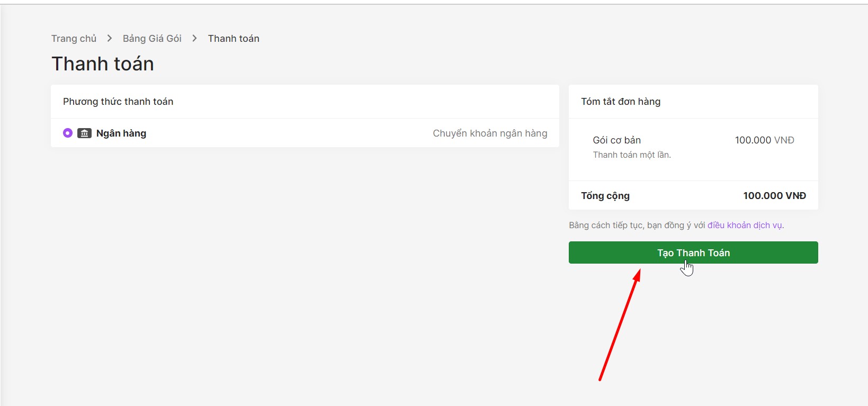Click the Chuyển khoản ngân hàng description
Viewport: 868px width, 406px height.
pos(489,133)
